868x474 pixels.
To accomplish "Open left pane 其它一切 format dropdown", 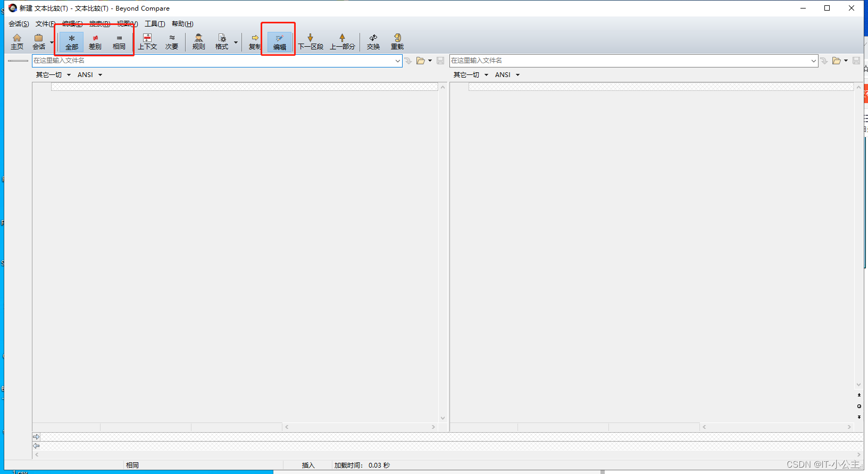I will pyautogui.click(x=53, y=75).
